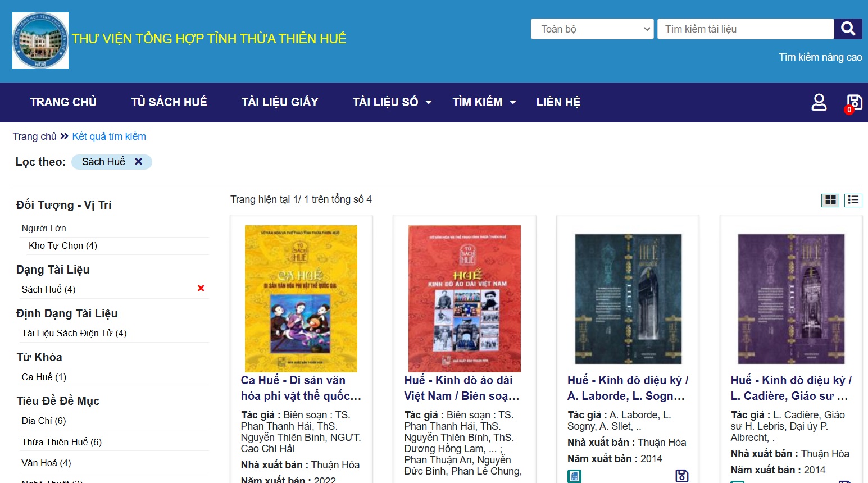Filter by subject Thừa Thiên Huế (6)
This screenshot has width=868, height=483.
tap(62, 442)
